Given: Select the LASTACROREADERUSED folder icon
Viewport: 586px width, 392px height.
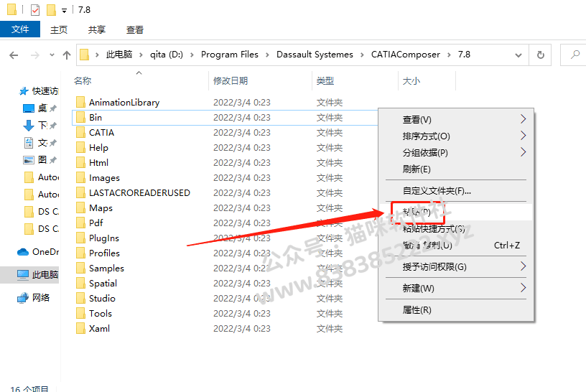Looking at the screenshot, I should click(x=80, y=192).
